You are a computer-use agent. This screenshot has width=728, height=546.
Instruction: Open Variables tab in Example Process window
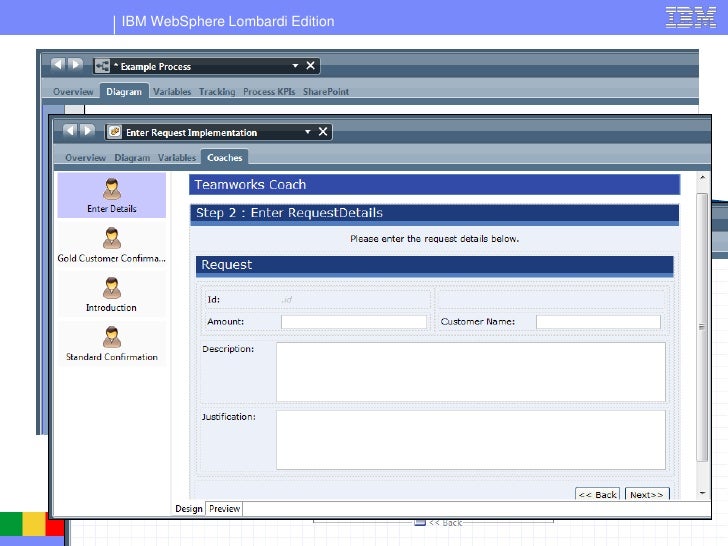pos(172,91)
